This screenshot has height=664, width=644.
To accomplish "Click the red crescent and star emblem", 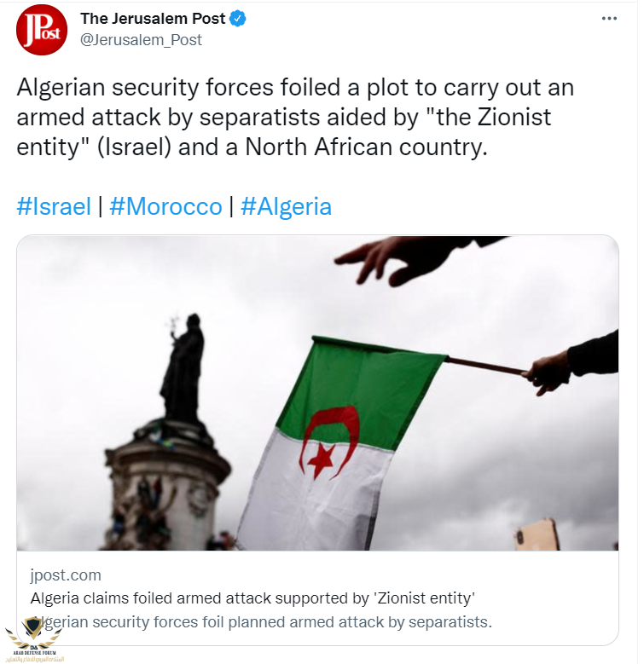I will [327, 441].
